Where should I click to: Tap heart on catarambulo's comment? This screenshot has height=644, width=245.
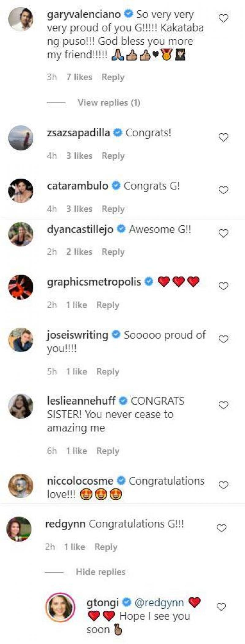(x=223, y=190)
